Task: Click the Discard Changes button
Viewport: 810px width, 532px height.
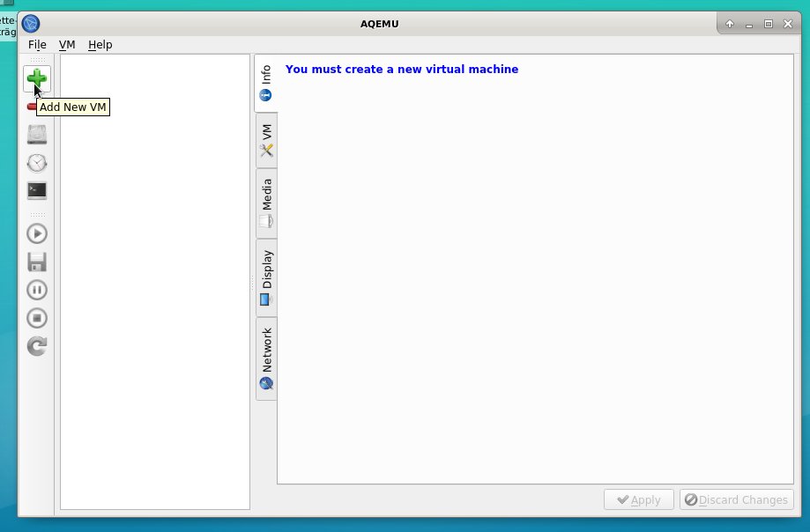Action: tap(736, 500)
